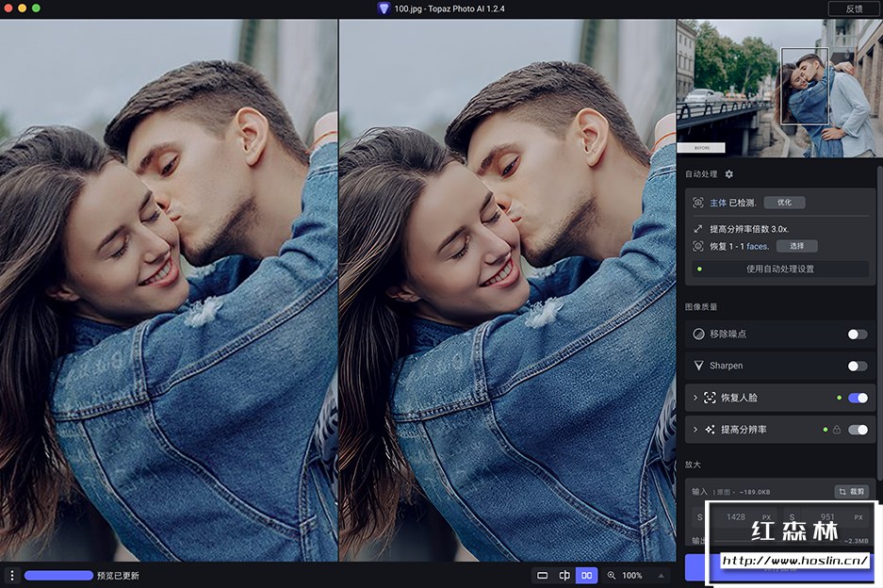The width and height of the screenshot is (883, 588).
Task: Open the zoom level arrow next to 100%
Action: (x=660, y=575)
